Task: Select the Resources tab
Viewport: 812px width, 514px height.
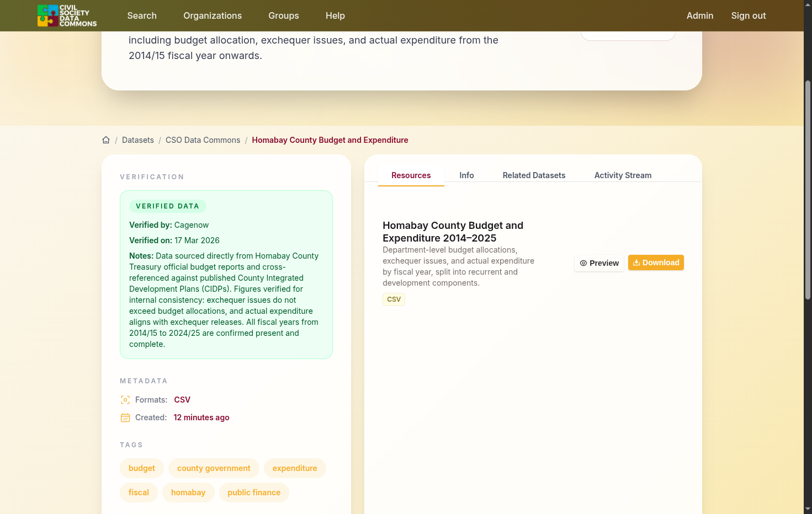Action: (411, 175)
